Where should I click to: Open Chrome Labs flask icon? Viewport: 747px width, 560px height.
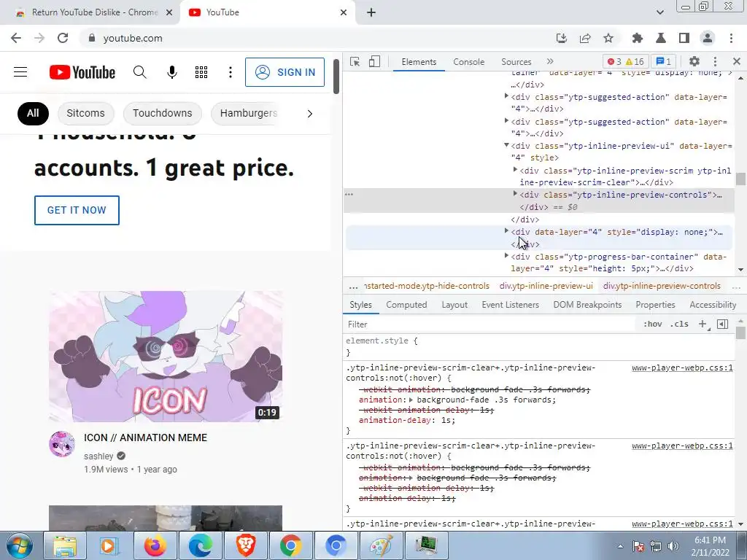coord(661,38)
